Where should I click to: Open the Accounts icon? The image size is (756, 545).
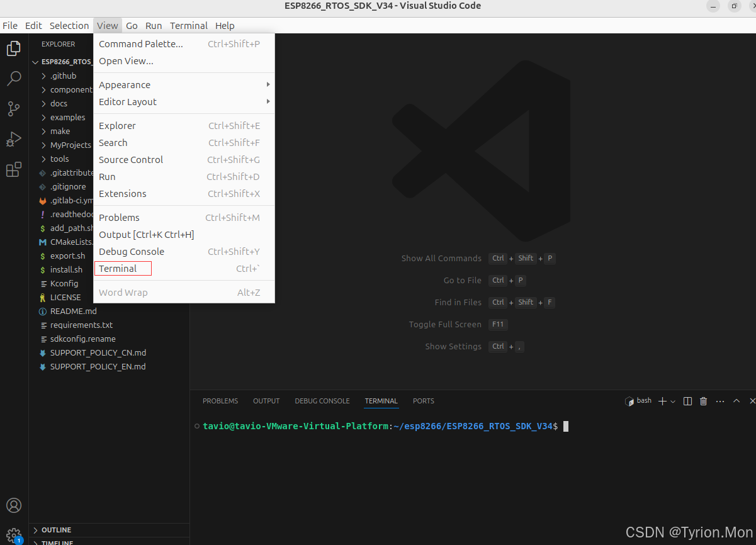[14, 505]
